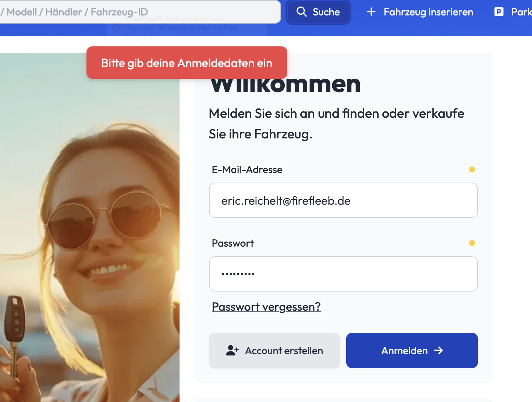The width and height of the screenshot is (532, 402).
Task: Close the faded error notification via X icon
Action: pyautogui.click(x=116, y=28)
